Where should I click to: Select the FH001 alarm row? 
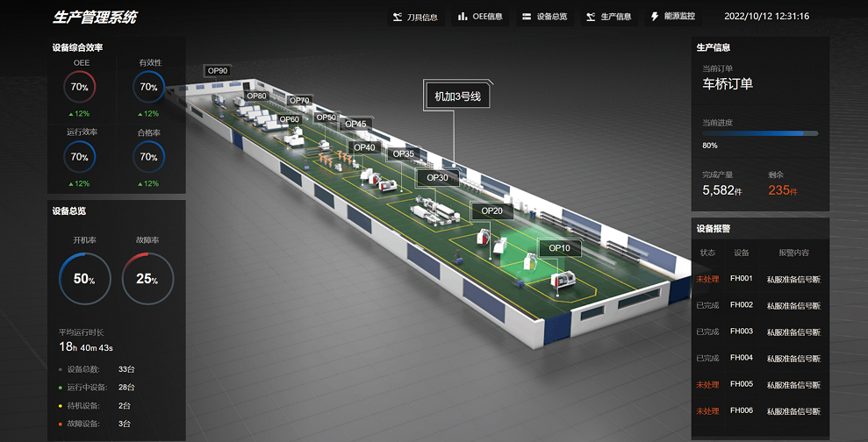pyautogui.click(x=759, y=279)
